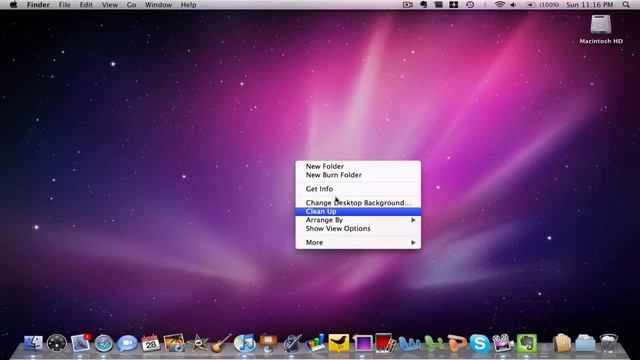Open the Apple menu
Image resolution: width=640 pixels, height=360 pixels.
point(13,5)
